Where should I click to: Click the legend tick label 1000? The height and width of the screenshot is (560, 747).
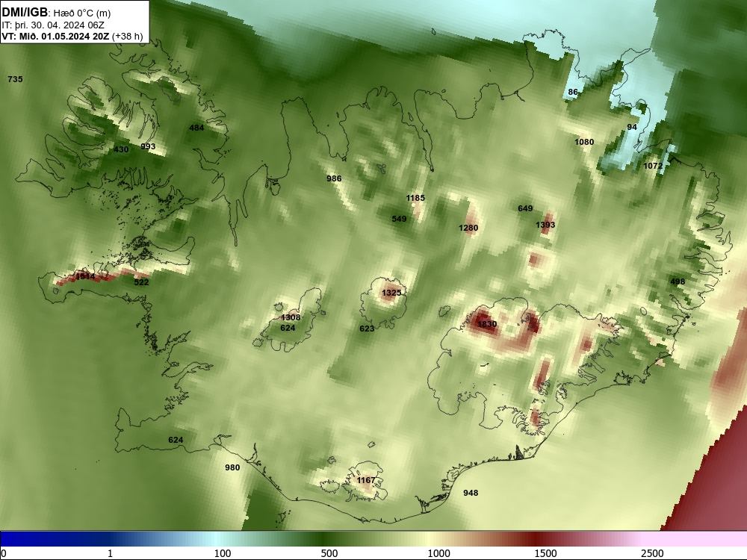coord(438,553)
